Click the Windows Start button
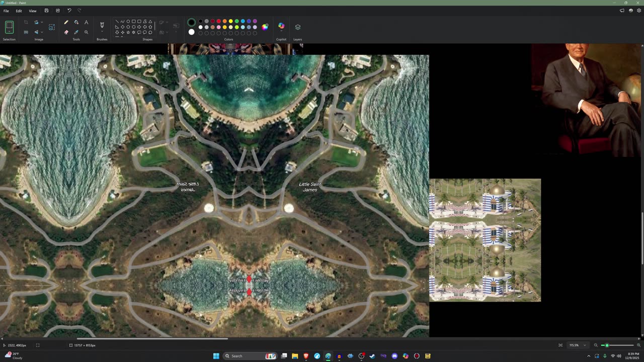The width and height of the screenshot is (644, 362). pos(216,356)
